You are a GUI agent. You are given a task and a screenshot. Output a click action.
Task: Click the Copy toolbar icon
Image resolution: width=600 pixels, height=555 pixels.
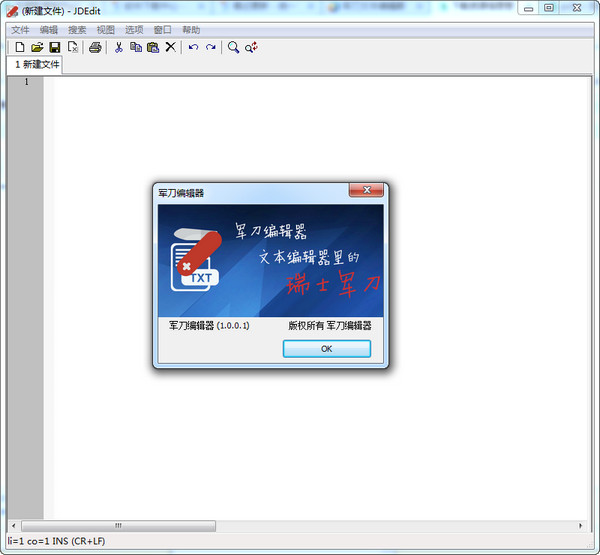pyautogui.click(x=135, y=47)
